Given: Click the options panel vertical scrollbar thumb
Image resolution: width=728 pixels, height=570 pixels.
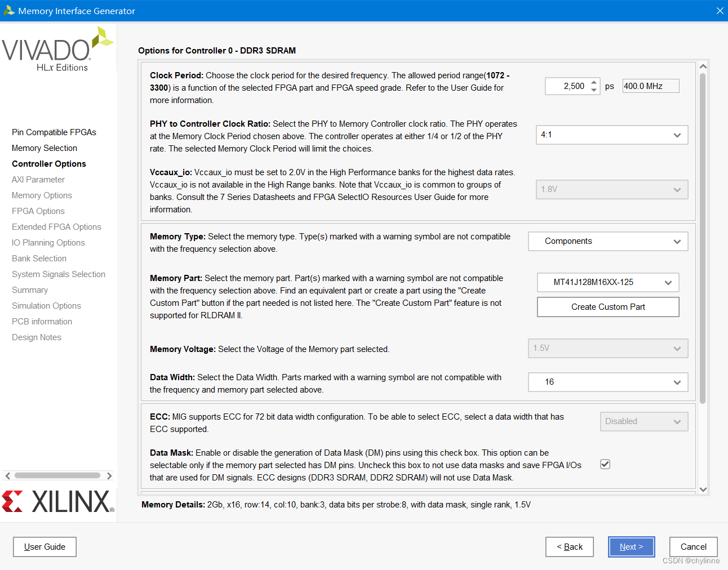Looking at the screenshot, I should (703, 239).
